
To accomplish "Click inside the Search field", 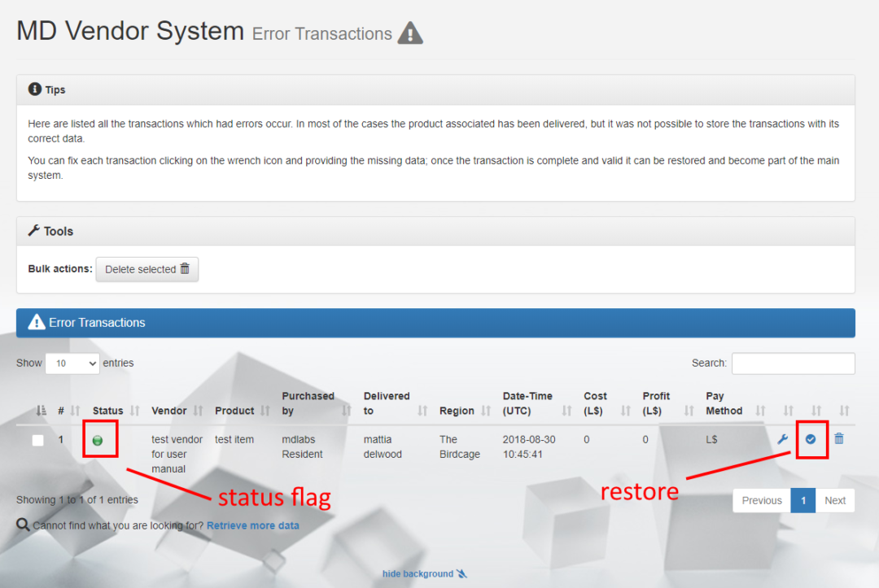I will pos(793,363).
